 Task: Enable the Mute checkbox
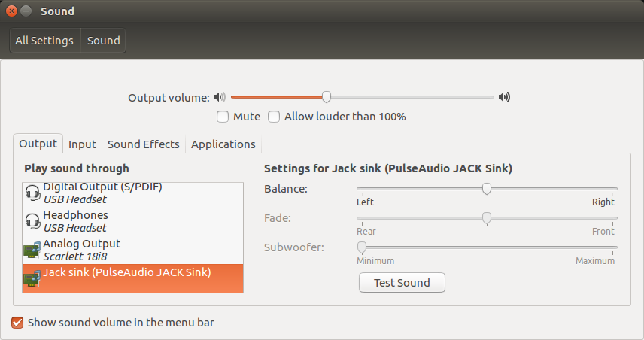[x=223, y=117]
